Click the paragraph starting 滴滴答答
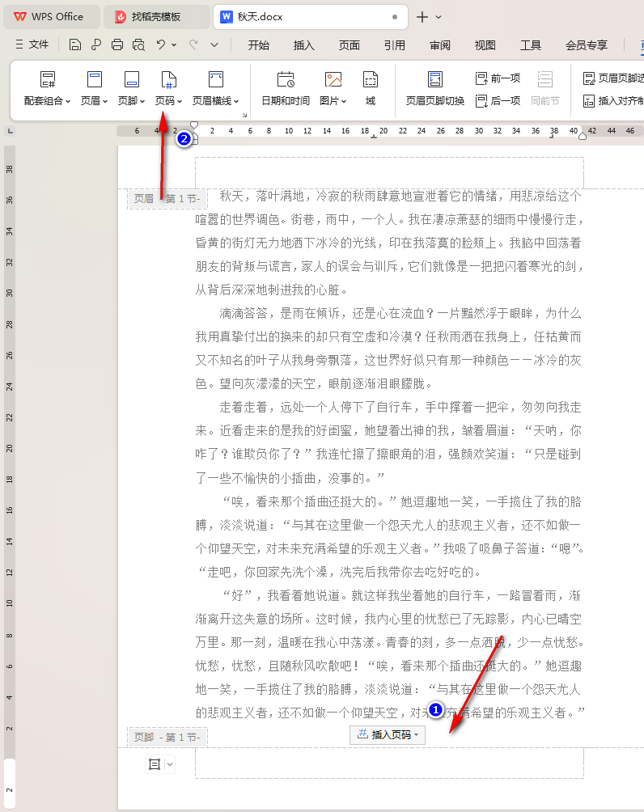 389,349
